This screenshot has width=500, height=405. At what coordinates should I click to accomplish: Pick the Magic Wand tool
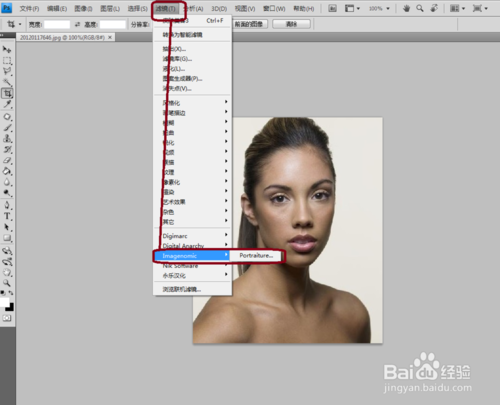click(7, 82)
